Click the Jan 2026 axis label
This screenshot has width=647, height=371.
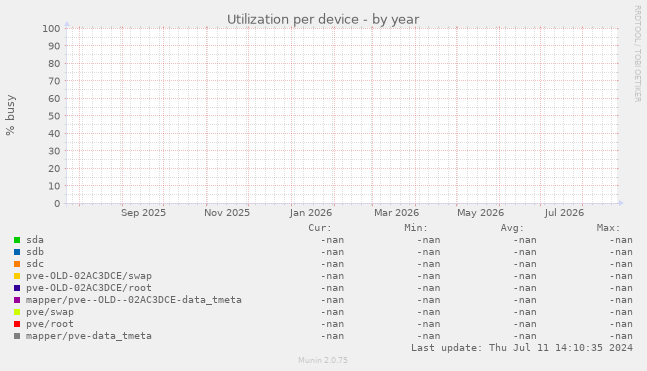pyautogui.click(x=311, y=213)
